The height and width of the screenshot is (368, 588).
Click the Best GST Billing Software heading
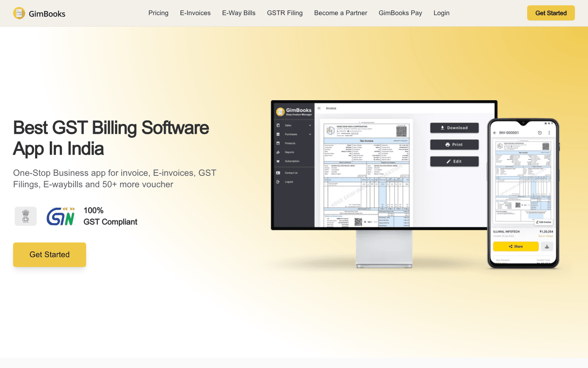click(111, 138)
